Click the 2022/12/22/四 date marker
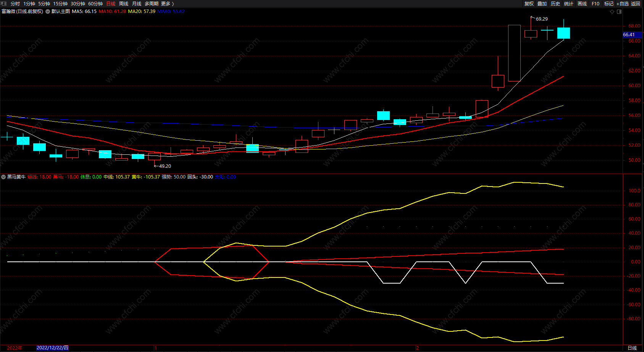644x352 pixels. [x=53, y=348]
